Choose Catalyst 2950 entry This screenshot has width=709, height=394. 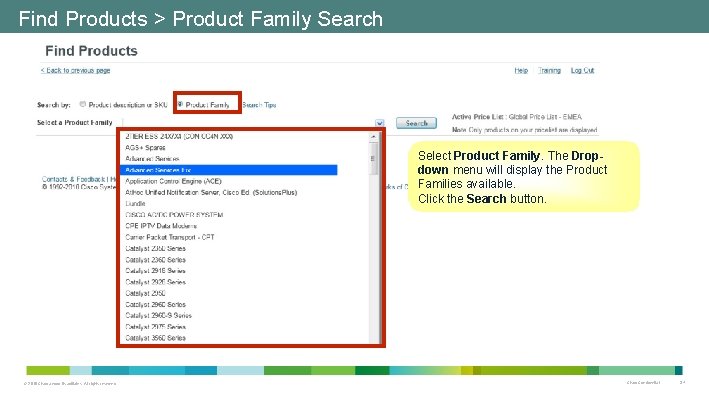click(145, 293)
